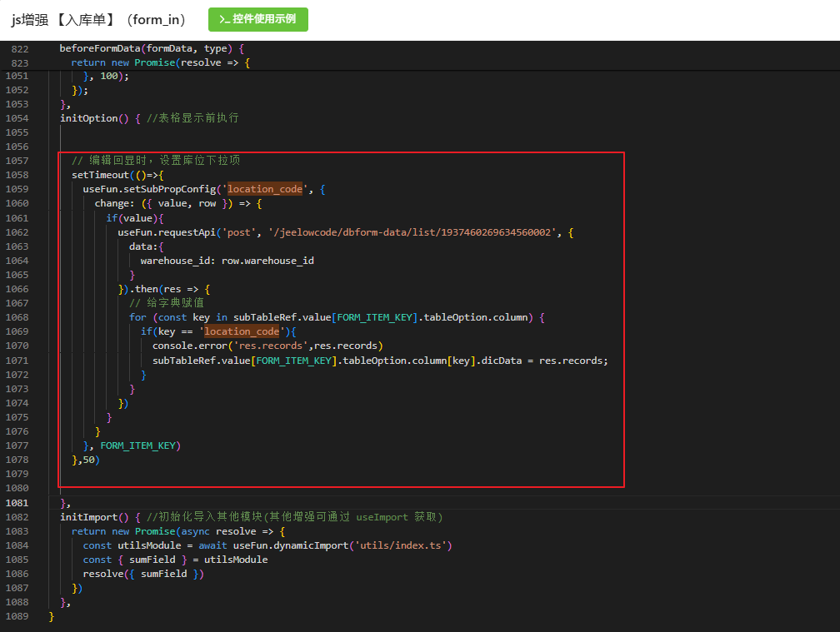Click the setTimeout(()=>{ line

(117, 175)
